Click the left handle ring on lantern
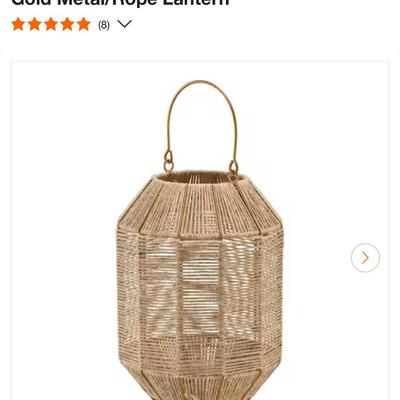Image resolution: width=400 pixels, height=400 pixels. click(169, 162)
